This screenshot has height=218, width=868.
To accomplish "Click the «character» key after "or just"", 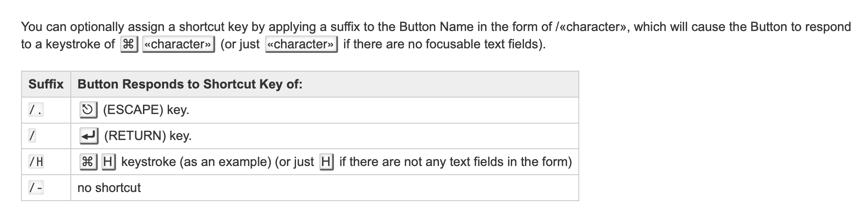I will coord(302,44).
